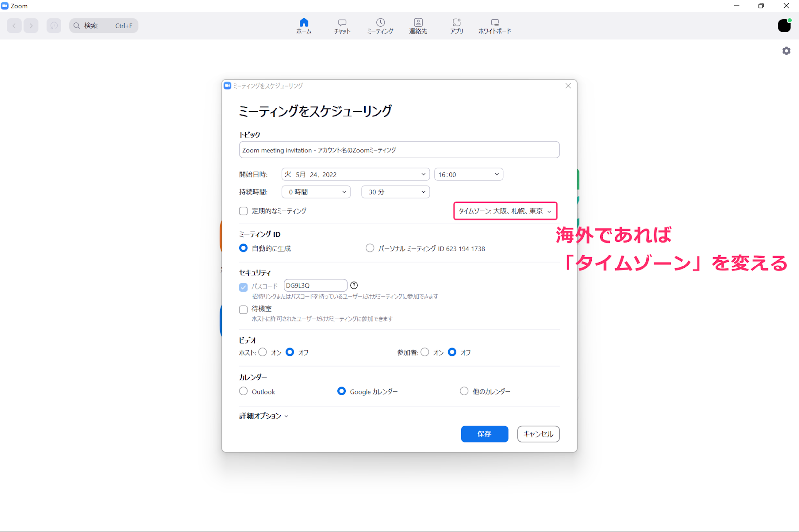The height and width of the screenshot is (532, 799).
Task: Click the passcode DG9L3Q field
Action: coord(315,285)
